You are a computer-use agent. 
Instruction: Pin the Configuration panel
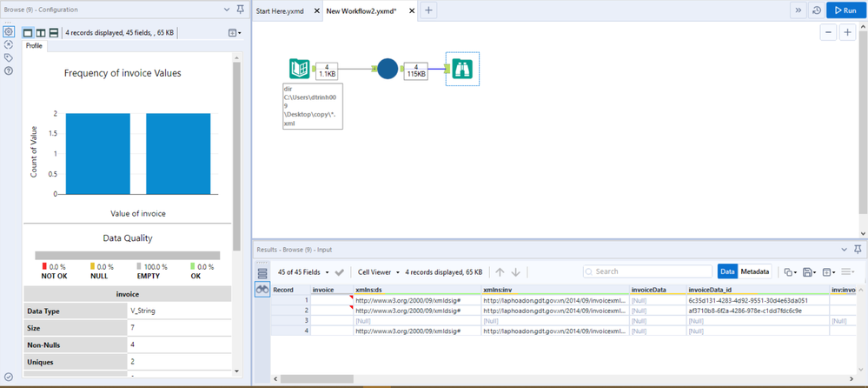point(240,10)
